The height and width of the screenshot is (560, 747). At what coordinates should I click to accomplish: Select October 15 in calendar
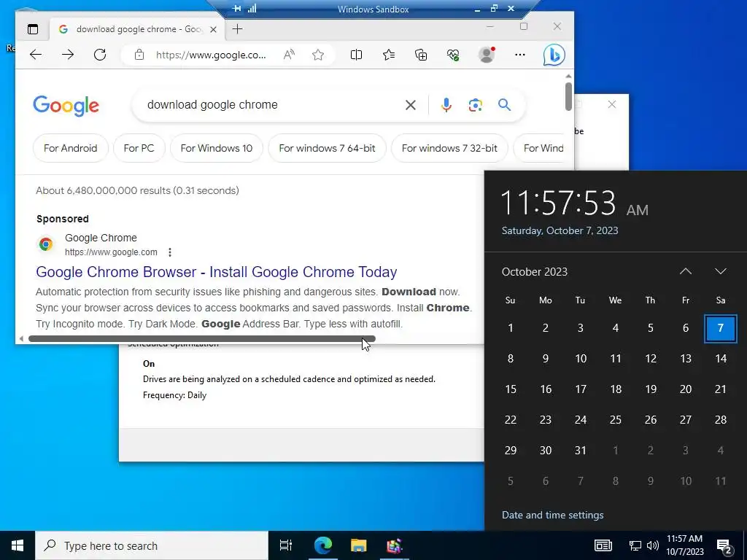510,389
